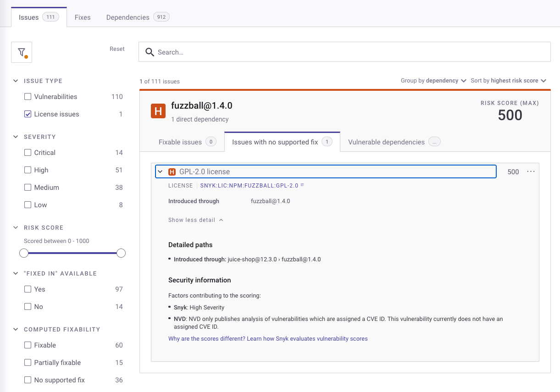The height and width of the screenshot is (392, 560).
Task: Enable the Vulnerabilities checkbox
Action: click(x=28, y=97)
